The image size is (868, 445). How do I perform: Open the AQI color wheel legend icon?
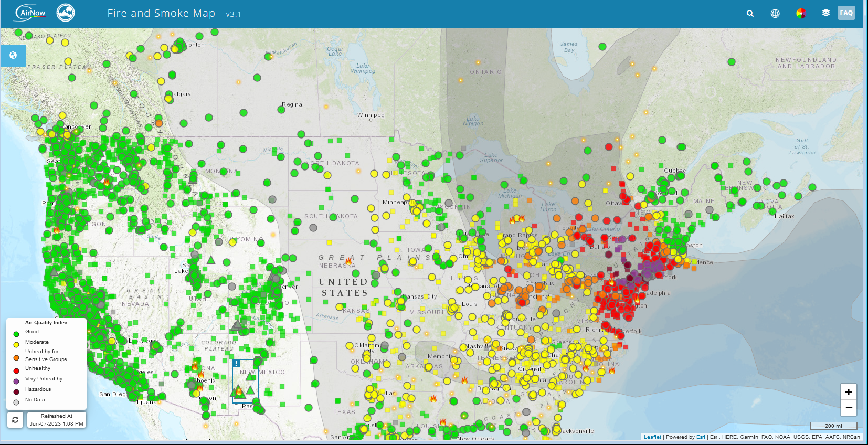(801, 14)
